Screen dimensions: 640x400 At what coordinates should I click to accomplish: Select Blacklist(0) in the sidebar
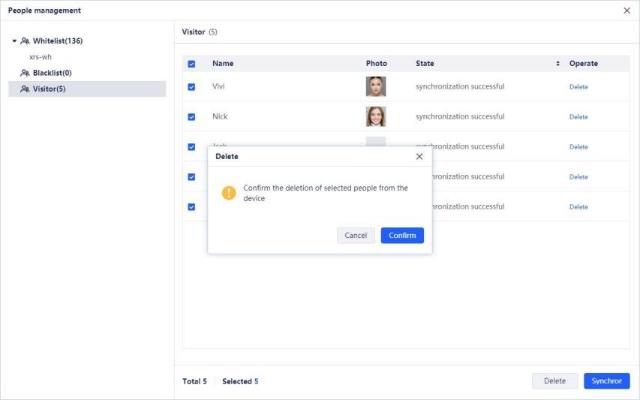pos(52,73)
